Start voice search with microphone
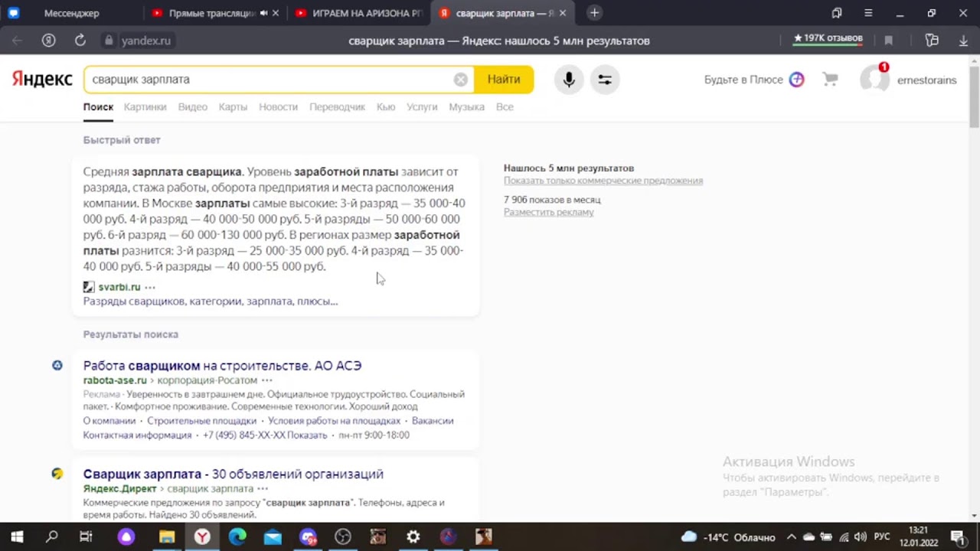Screen dimensions: 980x551 pos(569,80)
